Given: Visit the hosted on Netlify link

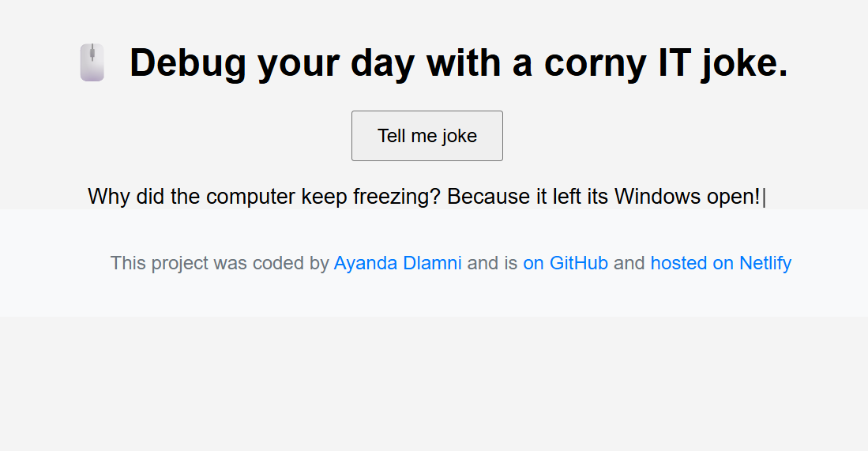Looking at the screenshot, I should click(x=720, y=263).
